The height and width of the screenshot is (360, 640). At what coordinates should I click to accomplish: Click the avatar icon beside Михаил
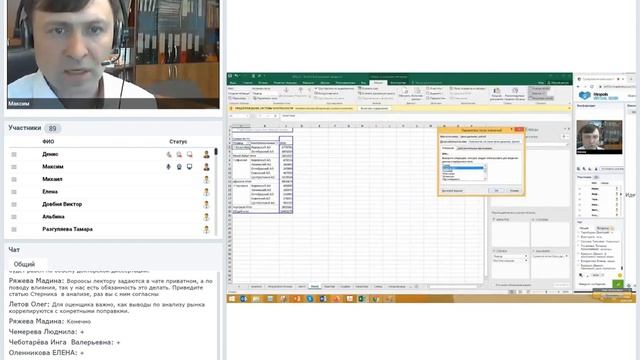(207, 179)
